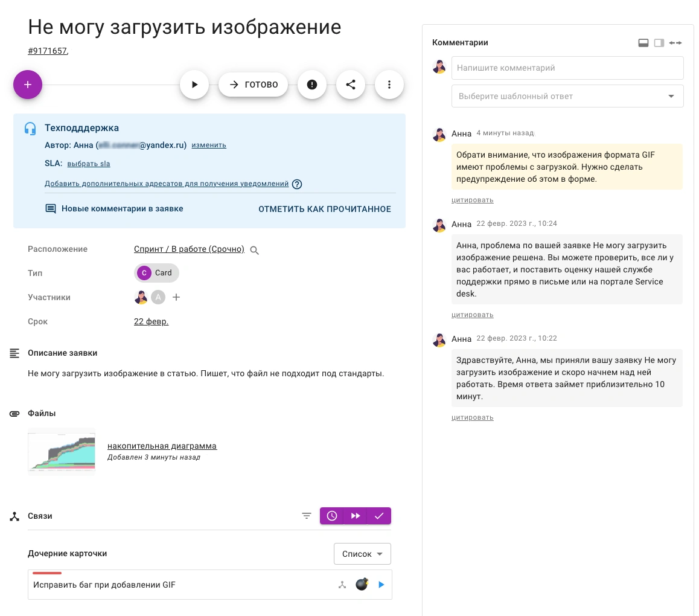
Task: Click Отметить как прочитанное button
Action: [x=325, y=209]
